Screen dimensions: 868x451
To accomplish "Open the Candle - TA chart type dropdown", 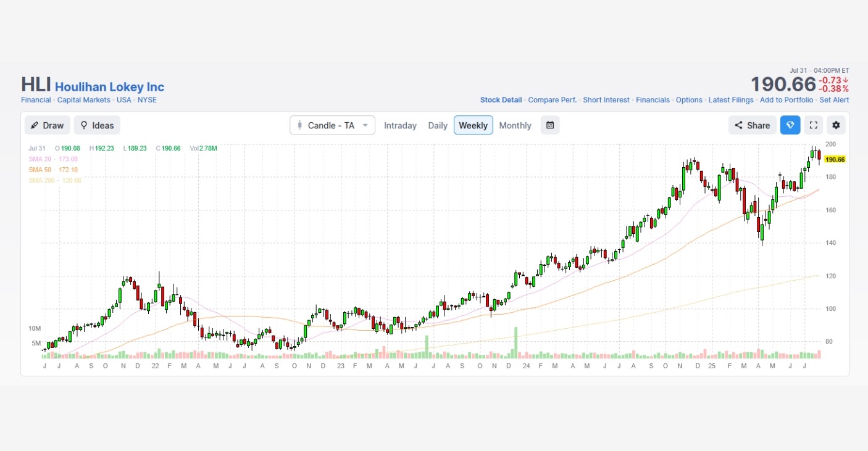I will (332, 125).
